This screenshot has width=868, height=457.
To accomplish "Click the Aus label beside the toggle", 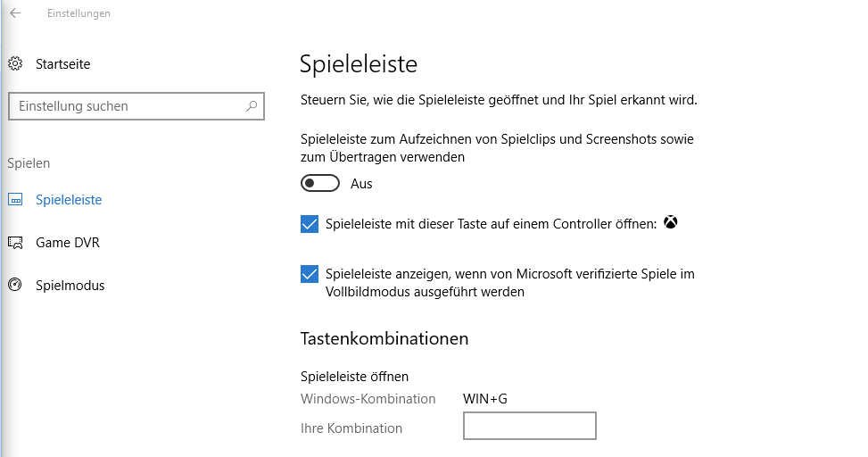I will pos(361,184).
